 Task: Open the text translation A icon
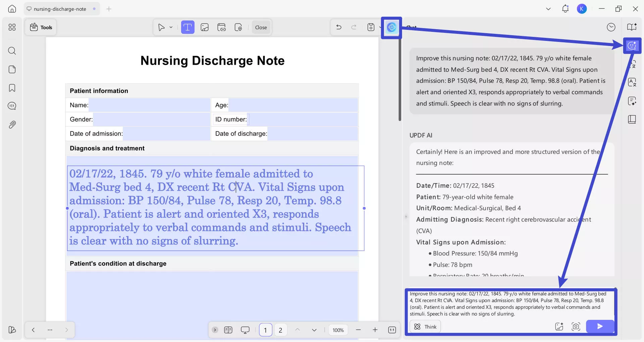coord(632,82)
